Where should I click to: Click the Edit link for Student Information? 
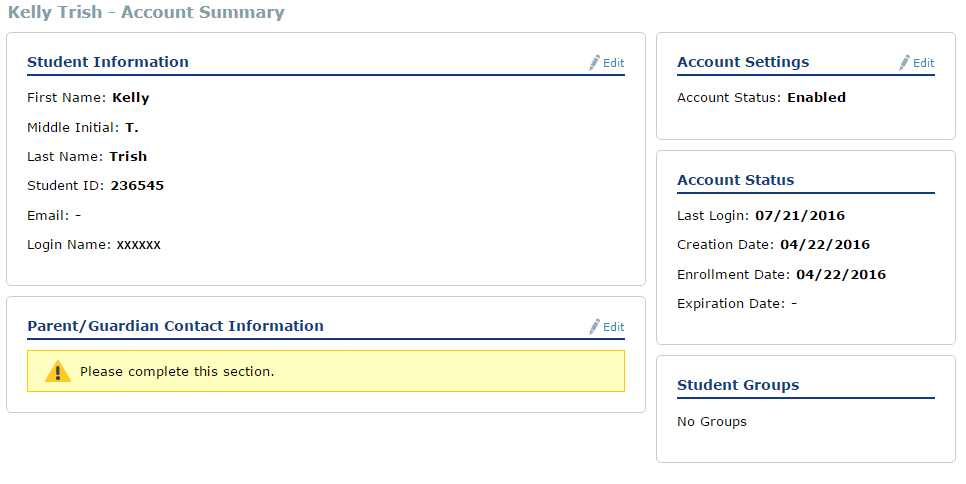[613, 63]
